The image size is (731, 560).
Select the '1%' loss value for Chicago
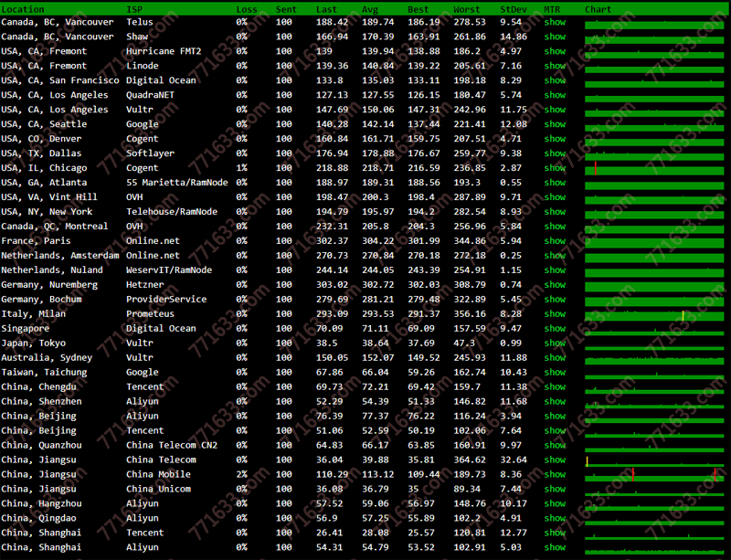tap(241, 168)
